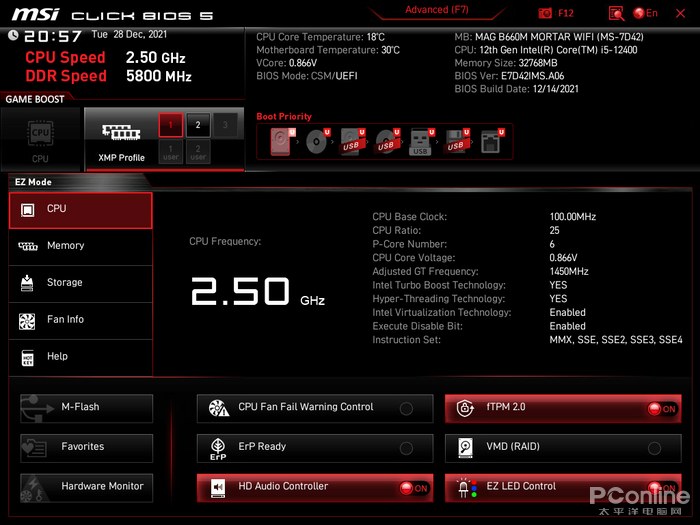Select the USB hard disk boot icon
Image resolution: width=700 pixels, height=525 pixels.
coord(352,142)
